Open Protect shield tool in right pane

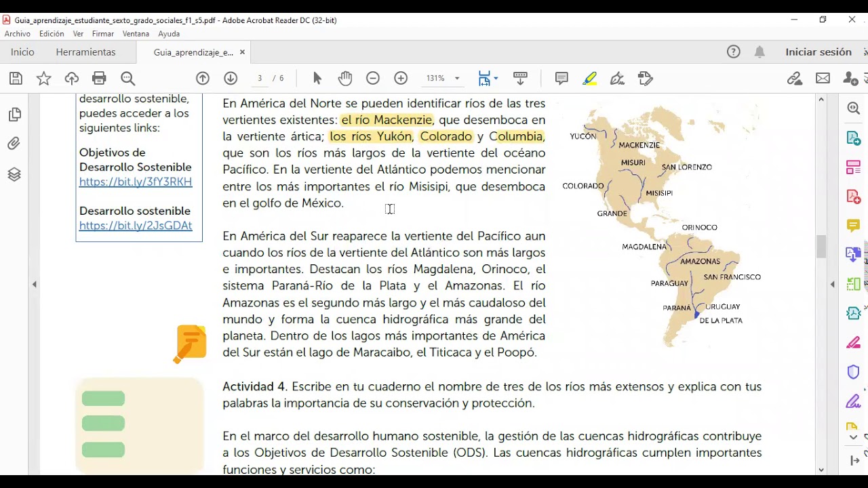click(x=854, y=371)
